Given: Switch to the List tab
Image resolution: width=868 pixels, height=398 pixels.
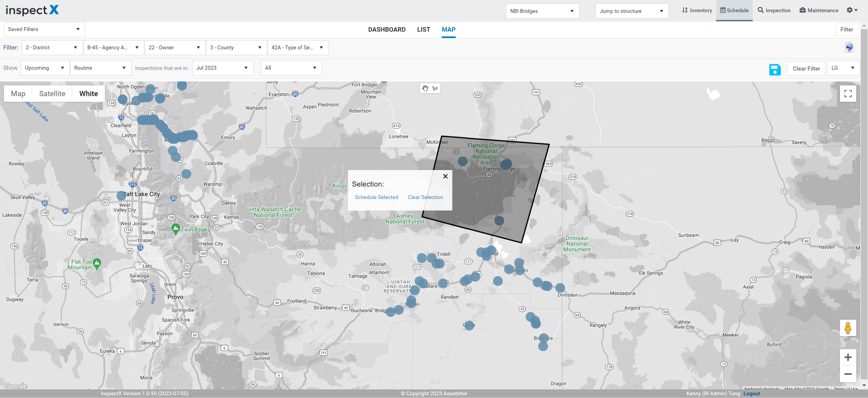Looking at the screenshot, I should click(x=424, y=29).
